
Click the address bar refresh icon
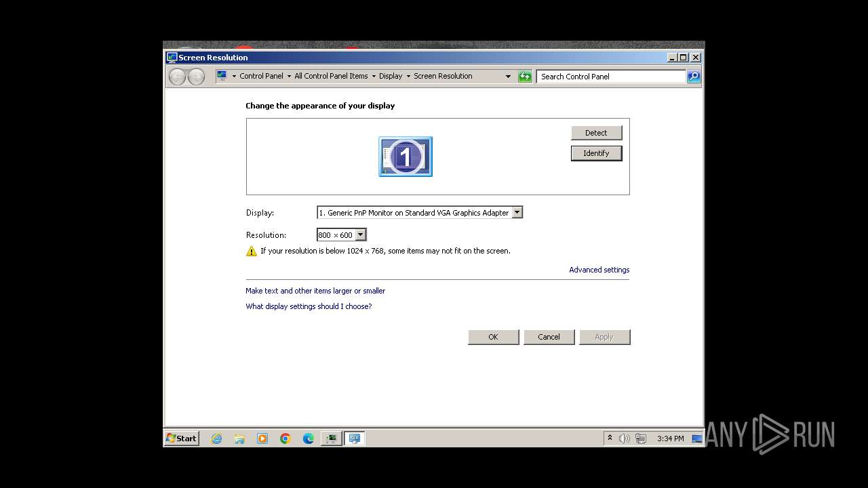(x=525, y=77)
